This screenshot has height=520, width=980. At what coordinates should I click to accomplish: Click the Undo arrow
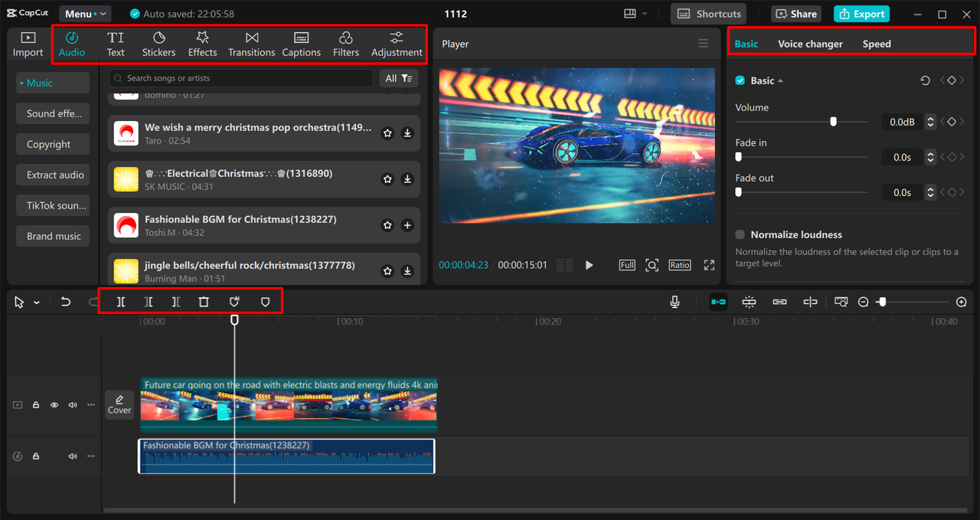[66, 302]
